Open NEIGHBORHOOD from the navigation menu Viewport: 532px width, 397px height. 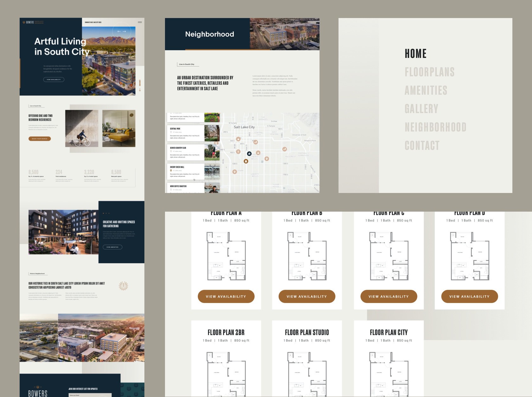[435, 127]
